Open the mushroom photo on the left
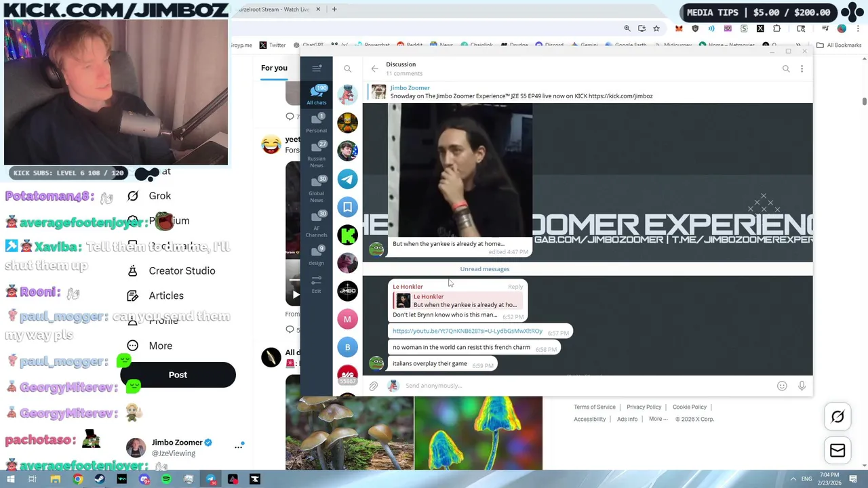 click(x=349, y=433)
